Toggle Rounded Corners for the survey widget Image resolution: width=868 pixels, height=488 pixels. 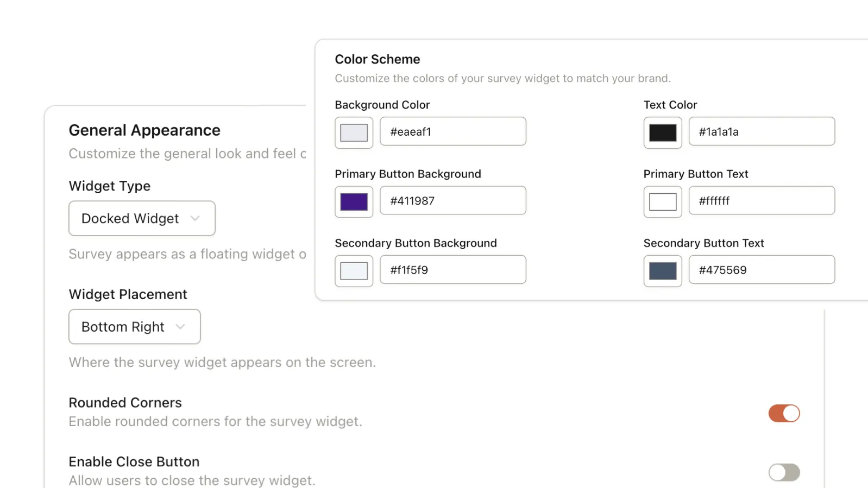pos(784,413)
